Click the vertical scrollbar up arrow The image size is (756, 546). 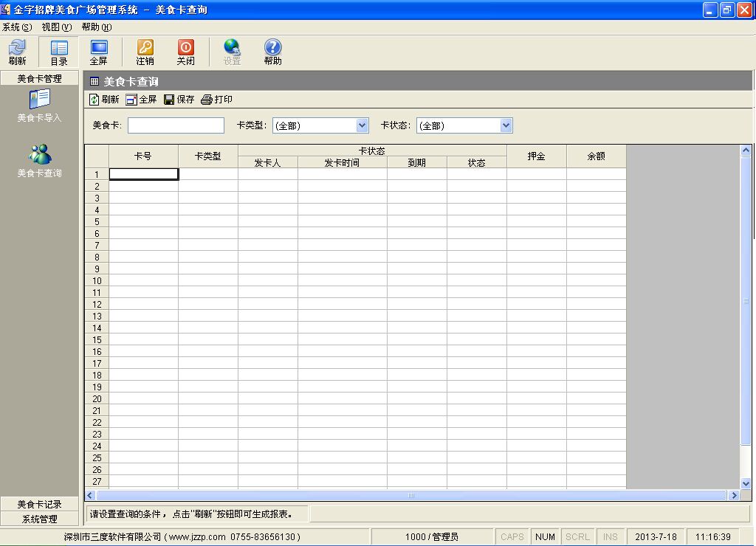pos(746,151)
